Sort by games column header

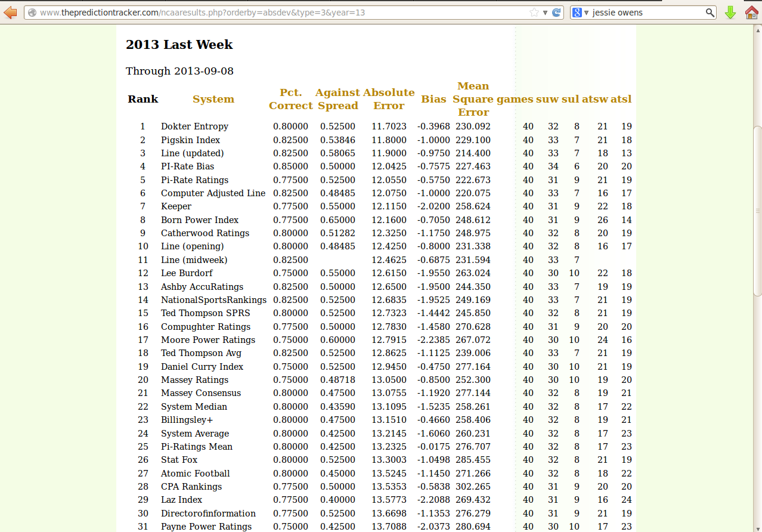click(x=515, y=99)
